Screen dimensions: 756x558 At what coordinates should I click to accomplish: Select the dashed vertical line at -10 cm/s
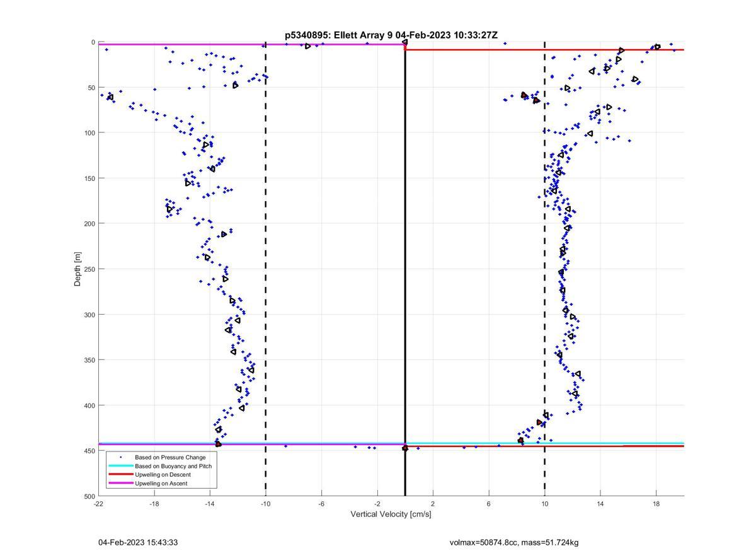point(265,269)
